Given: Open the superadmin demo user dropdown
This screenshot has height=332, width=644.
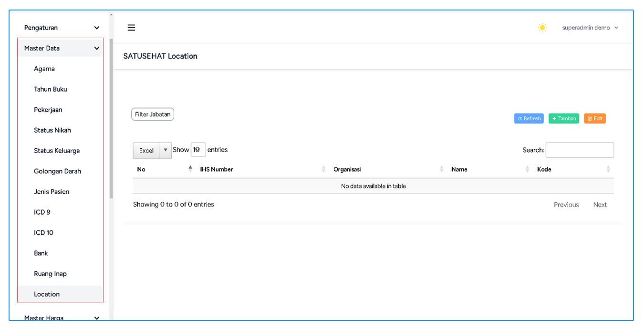Looking at the screenshot, I should tap(590, 28).
